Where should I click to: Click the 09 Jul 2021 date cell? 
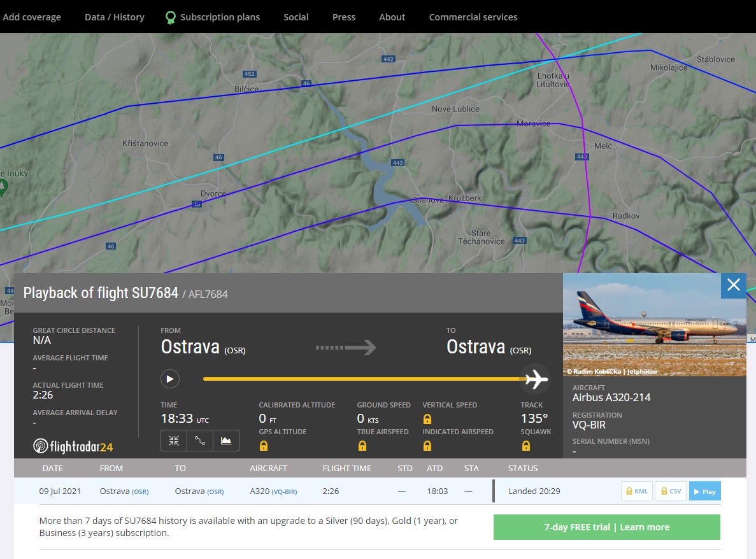point(60,491)
